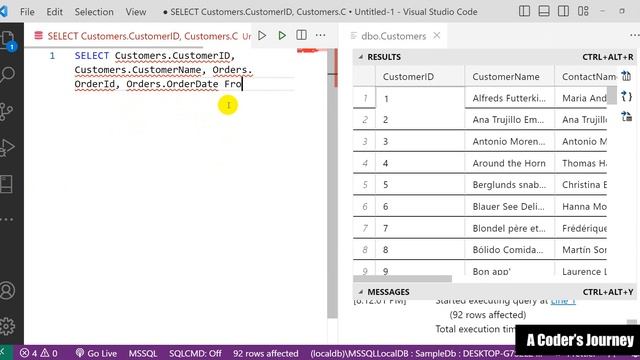The width and height of the screenshot is (640, 360).
Task: Toggle the primary sidebar layout button
Action: (524, 11)
